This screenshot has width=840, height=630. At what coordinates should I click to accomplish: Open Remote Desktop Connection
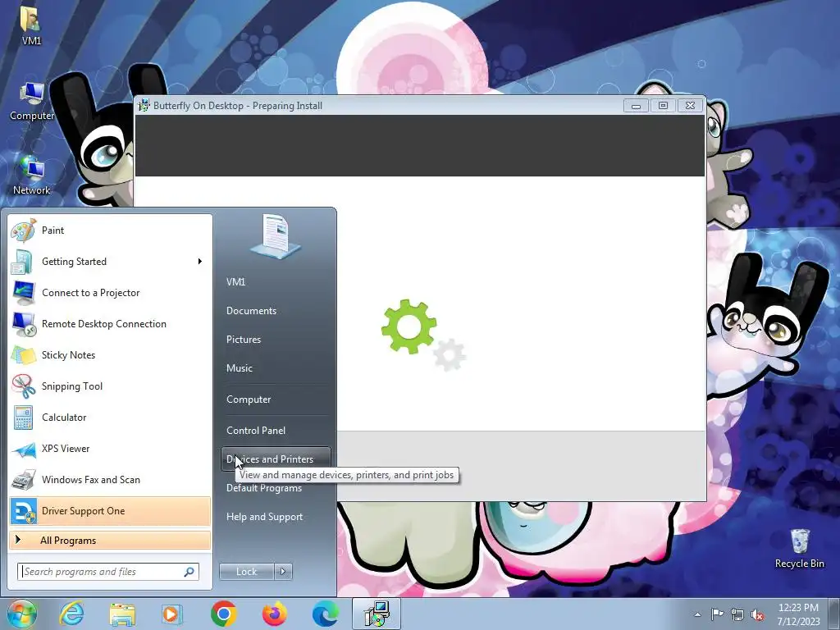point(110,323)
